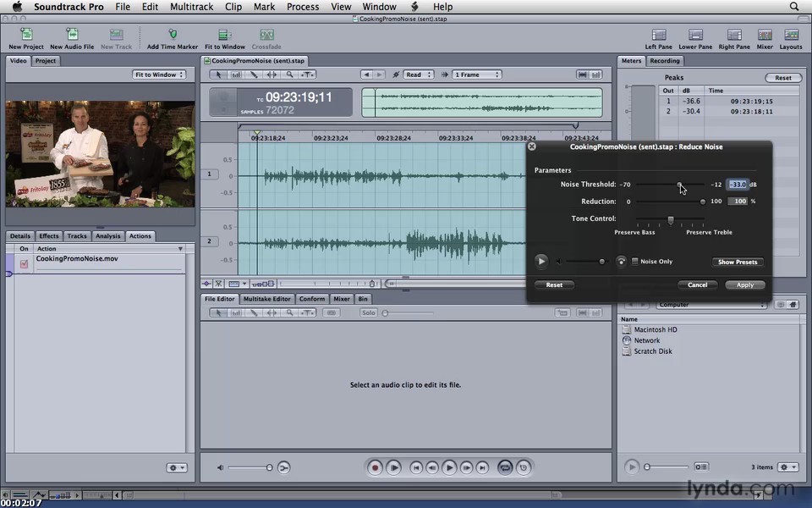
Task: Open Spotlight search in the menu bar
Action: (x=794, y=7)
